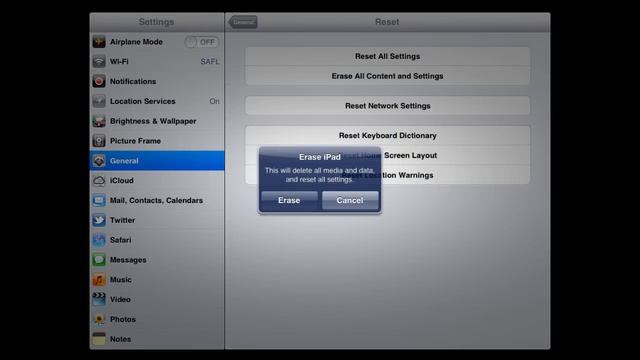Open Location Services label

coord(142,101)
